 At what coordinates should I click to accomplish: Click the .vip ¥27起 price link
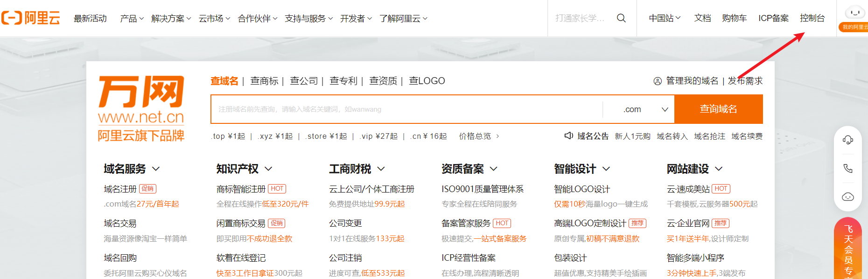(x=378, y=136)
